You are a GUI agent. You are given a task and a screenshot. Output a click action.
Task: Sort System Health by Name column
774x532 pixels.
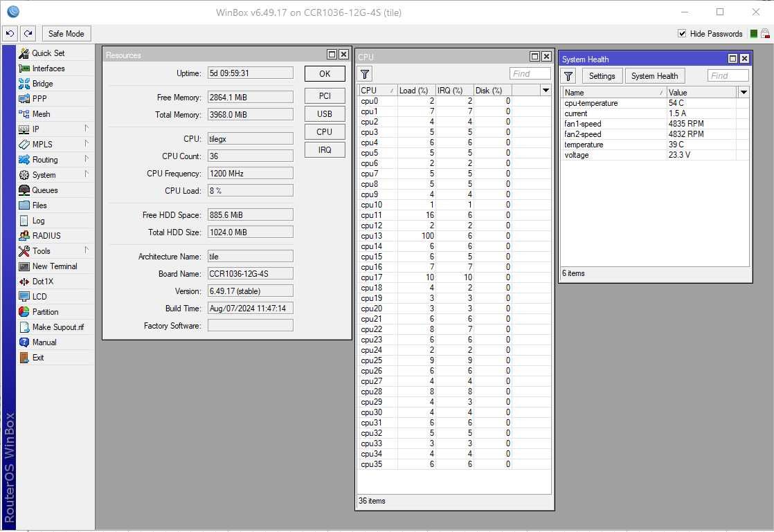[x=614, y=92]
